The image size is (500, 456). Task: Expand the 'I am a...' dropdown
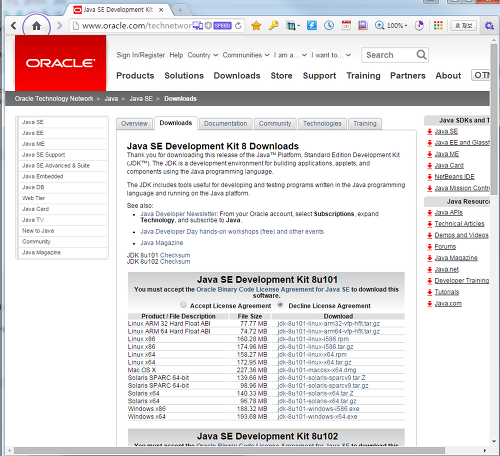coord(290,55)
